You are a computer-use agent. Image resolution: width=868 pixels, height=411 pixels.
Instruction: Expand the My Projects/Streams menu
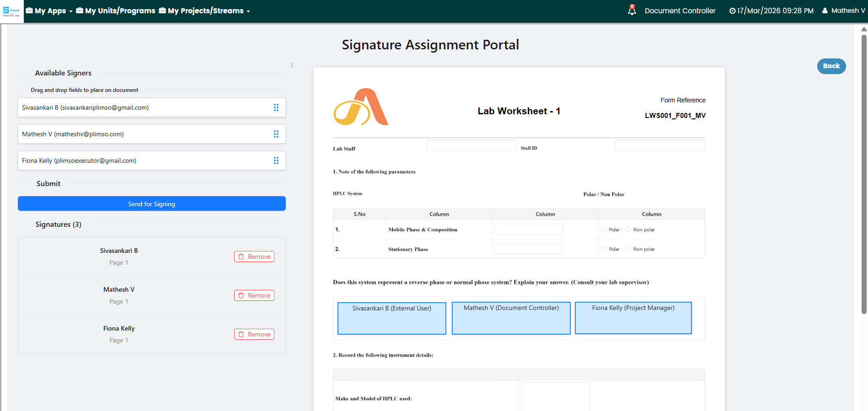[x=205, y=11]
